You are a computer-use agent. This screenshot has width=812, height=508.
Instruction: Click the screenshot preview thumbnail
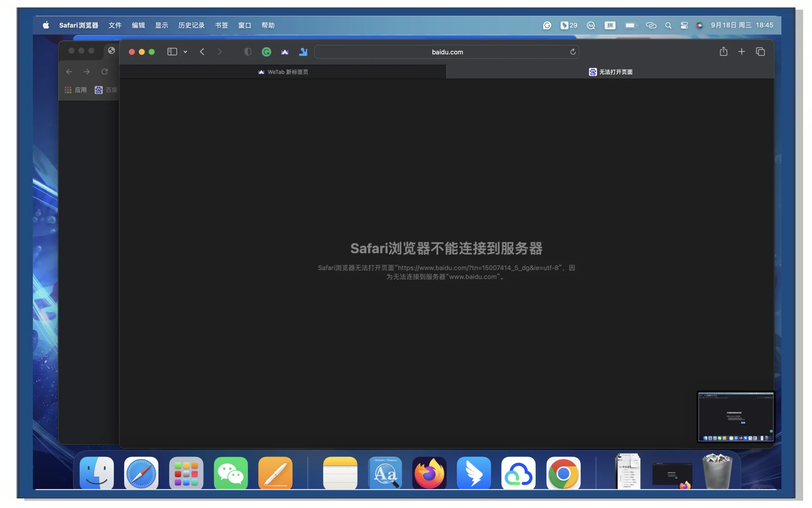(735, 417)
